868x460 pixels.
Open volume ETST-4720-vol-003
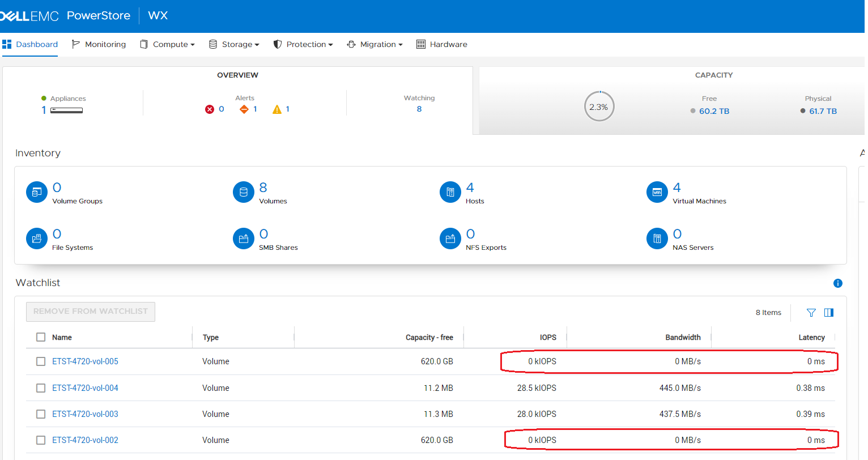coord(85,414)
